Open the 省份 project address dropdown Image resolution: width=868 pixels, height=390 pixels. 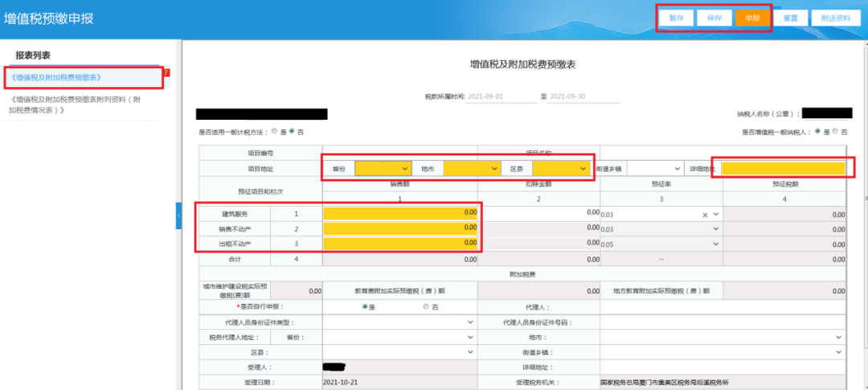[383, 168]
